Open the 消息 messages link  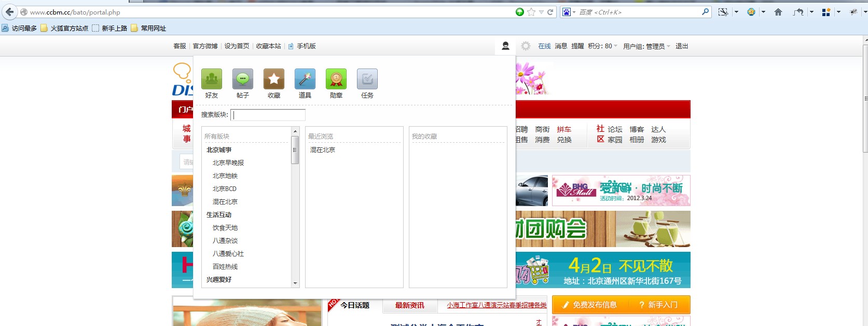pyautogui.click(x=561, y=46)
